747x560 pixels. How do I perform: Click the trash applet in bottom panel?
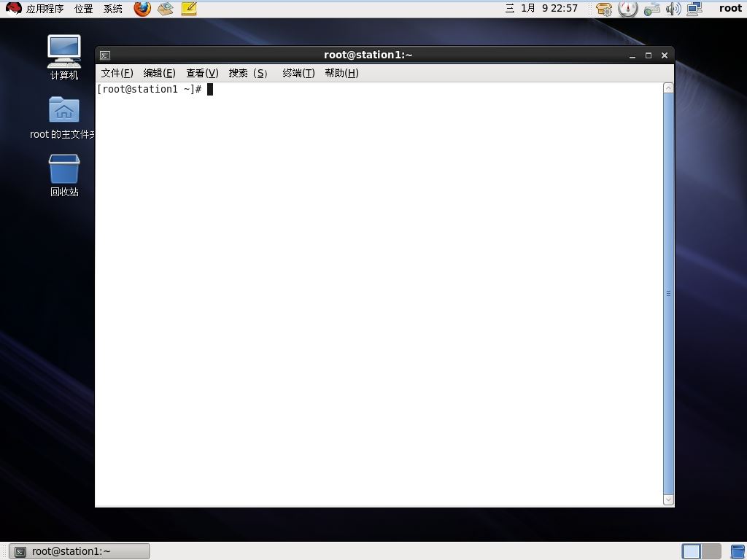pos(738,551)
